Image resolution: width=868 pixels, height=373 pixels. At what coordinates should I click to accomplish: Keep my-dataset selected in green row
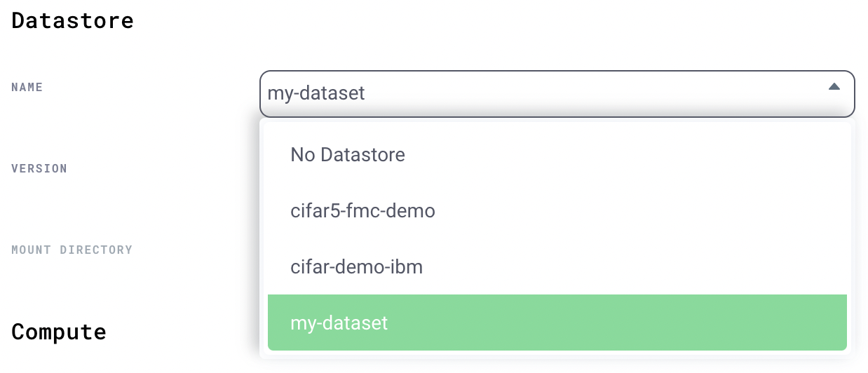[557, 323]
